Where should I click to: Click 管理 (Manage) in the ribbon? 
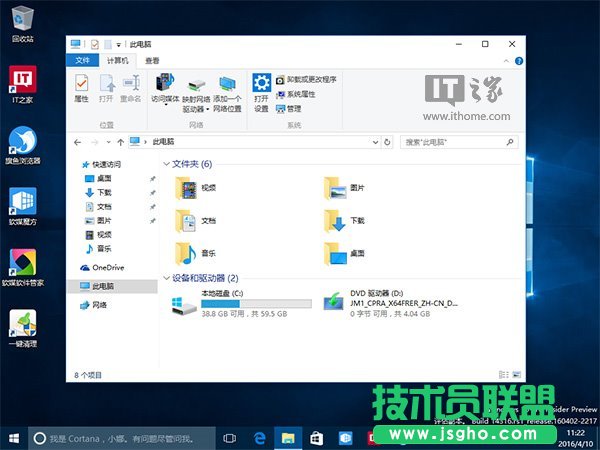coord(289,109)
